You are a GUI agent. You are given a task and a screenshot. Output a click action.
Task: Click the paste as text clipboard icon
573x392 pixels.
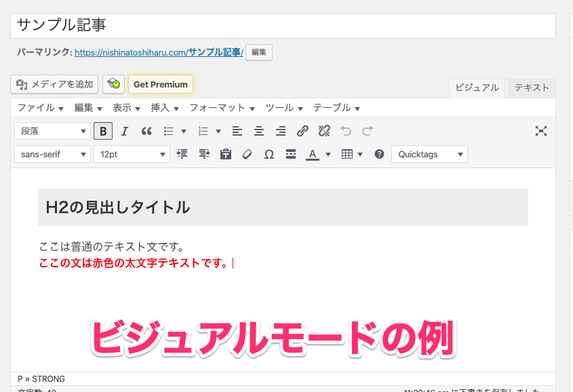(226, 154)
